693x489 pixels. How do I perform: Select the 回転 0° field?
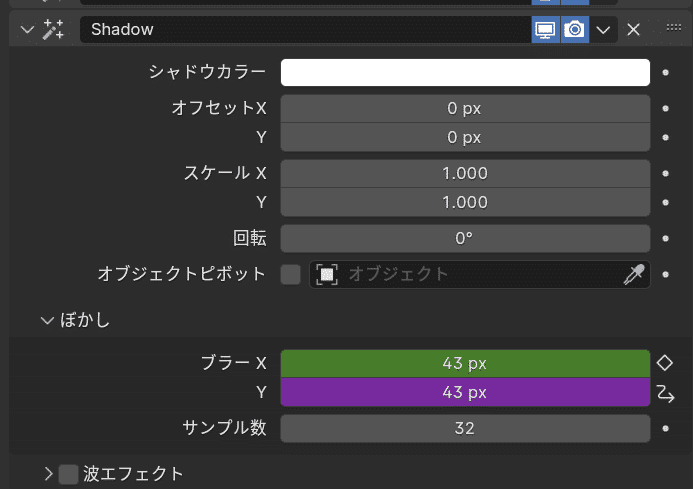(x=465, y=238)
